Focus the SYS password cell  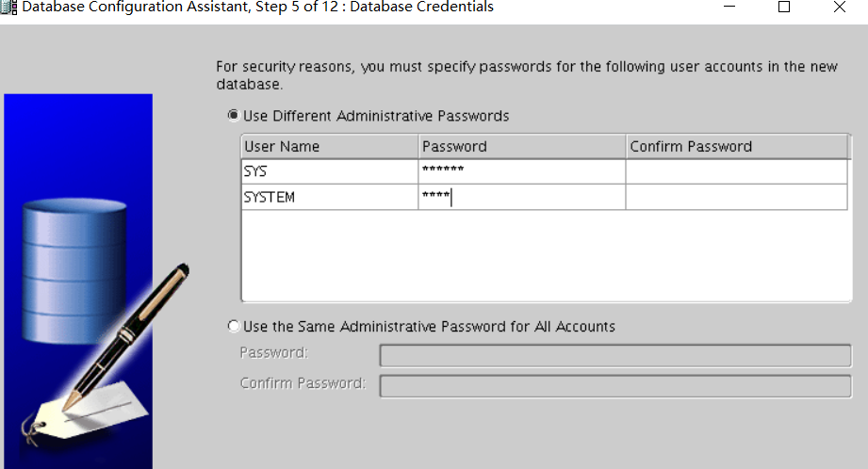pyautogui.click(x=522, y=171)
